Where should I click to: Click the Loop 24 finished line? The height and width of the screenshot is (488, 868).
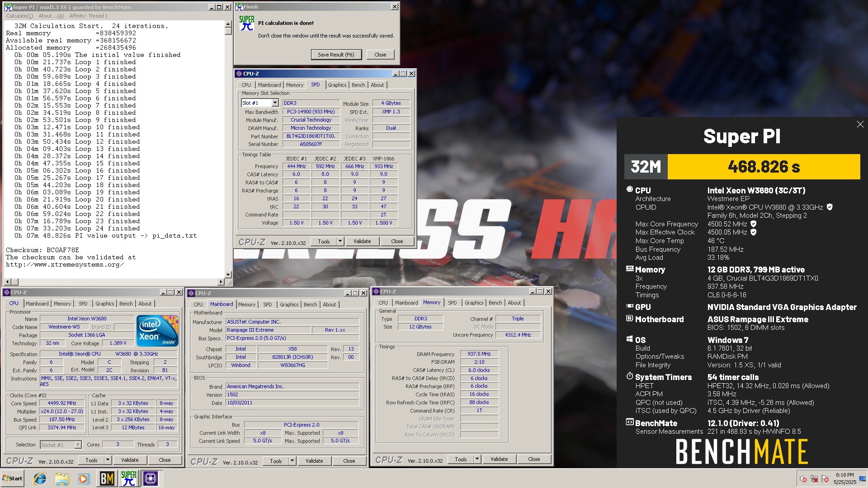point(77,228)
